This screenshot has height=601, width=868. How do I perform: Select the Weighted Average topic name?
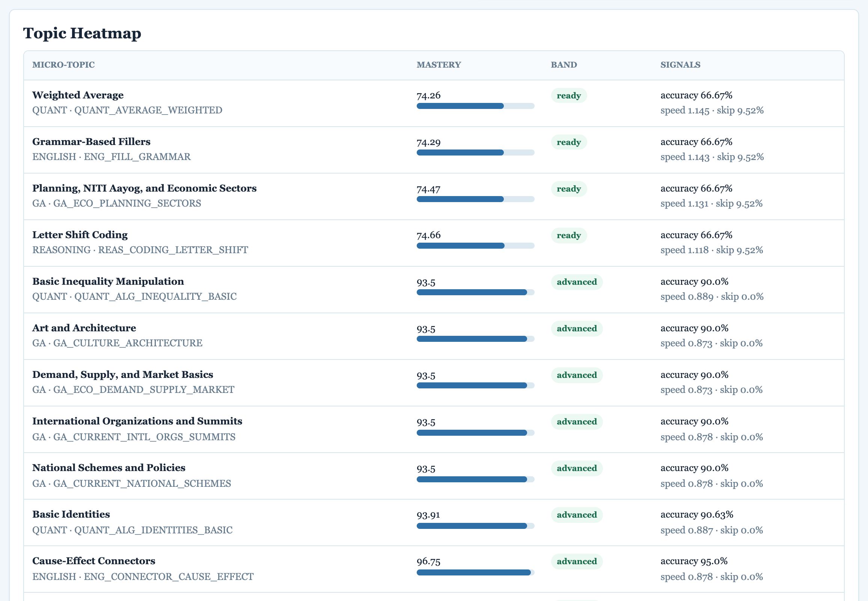(x=78, y=95)
